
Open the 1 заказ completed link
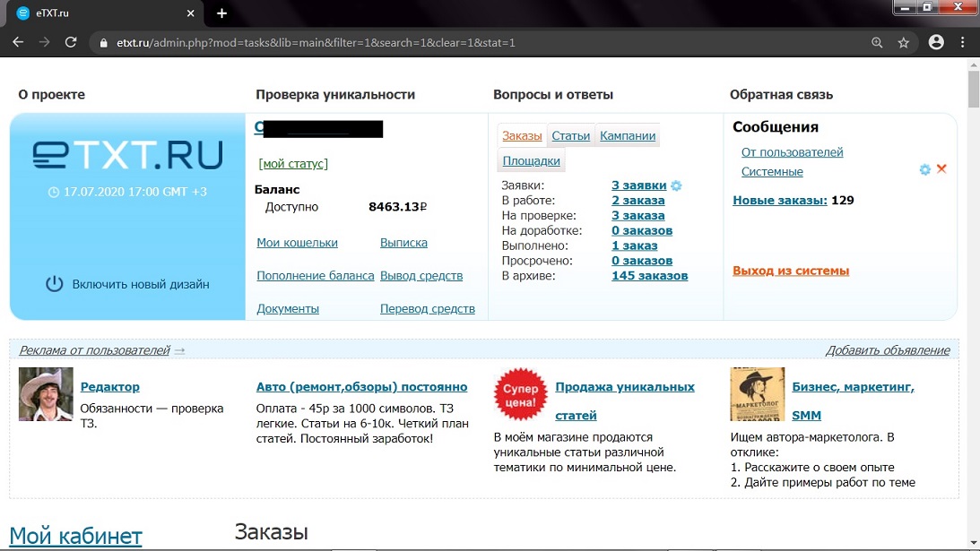coord(635,245)
